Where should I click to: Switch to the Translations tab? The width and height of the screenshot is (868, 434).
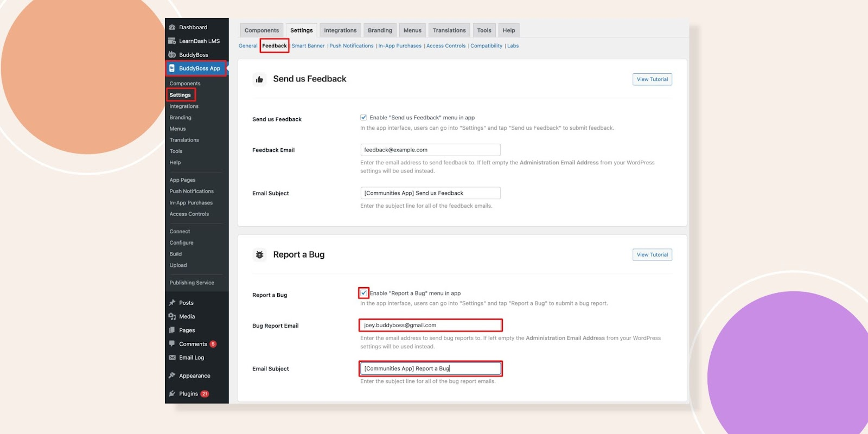coord(449,30)
